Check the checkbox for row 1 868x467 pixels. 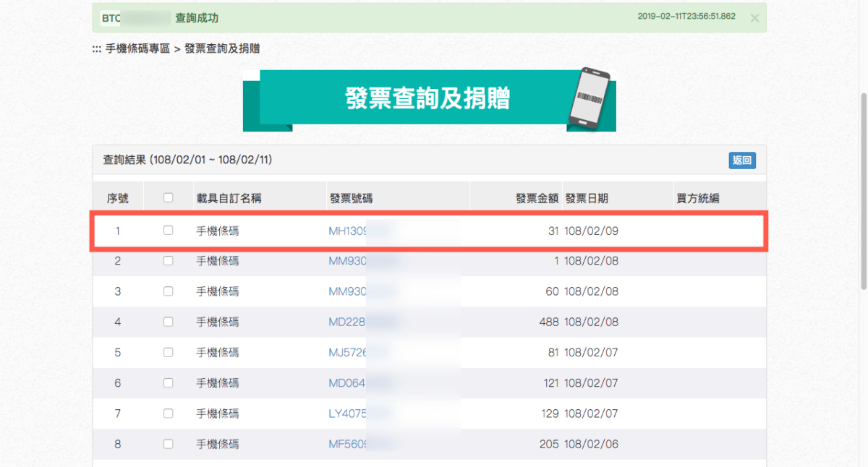pos(169,231)
